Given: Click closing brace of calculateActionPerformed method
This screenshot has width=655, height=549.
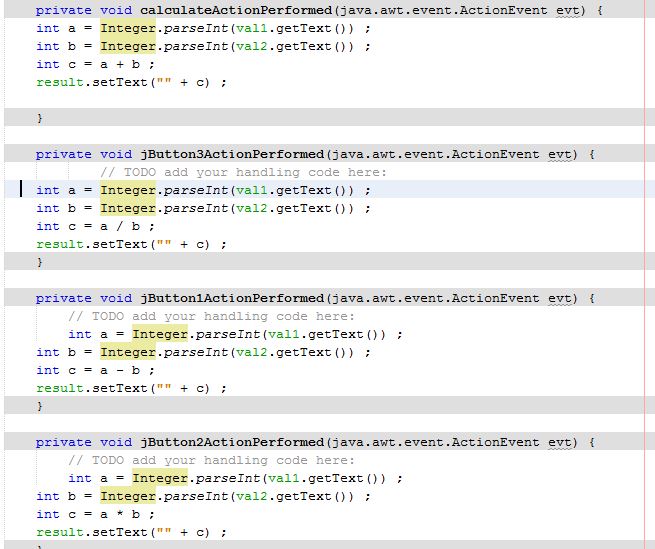Looking at the screenshot, I should pyautogui.click(x=40, y=118).
